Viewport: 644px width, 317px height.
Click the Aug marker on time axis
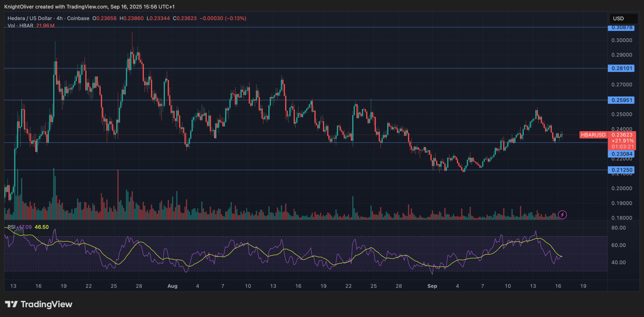[x=172, y=286]
